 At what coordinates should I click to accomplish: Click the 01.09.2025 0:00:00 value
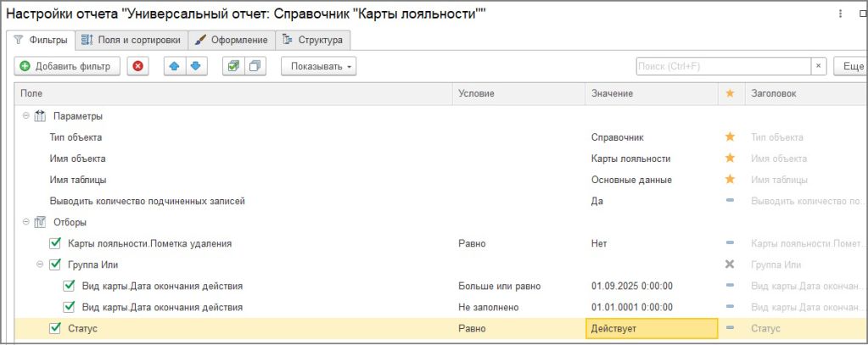click(x=631, y=286)
